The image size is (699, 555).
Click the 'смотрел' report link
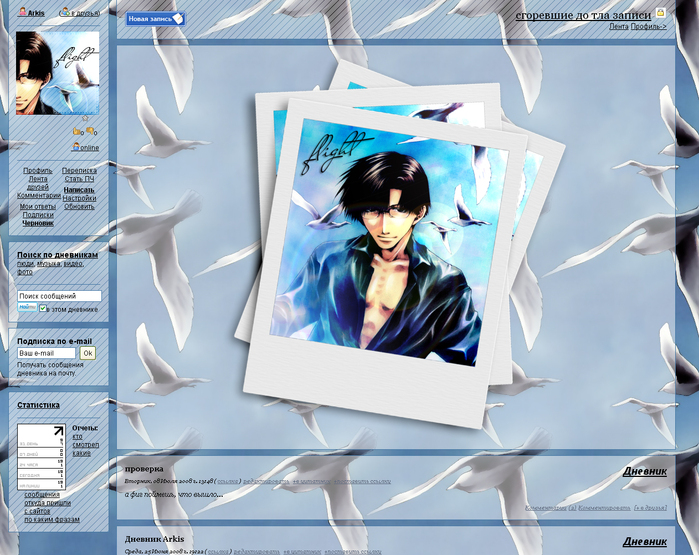point(86,445)
